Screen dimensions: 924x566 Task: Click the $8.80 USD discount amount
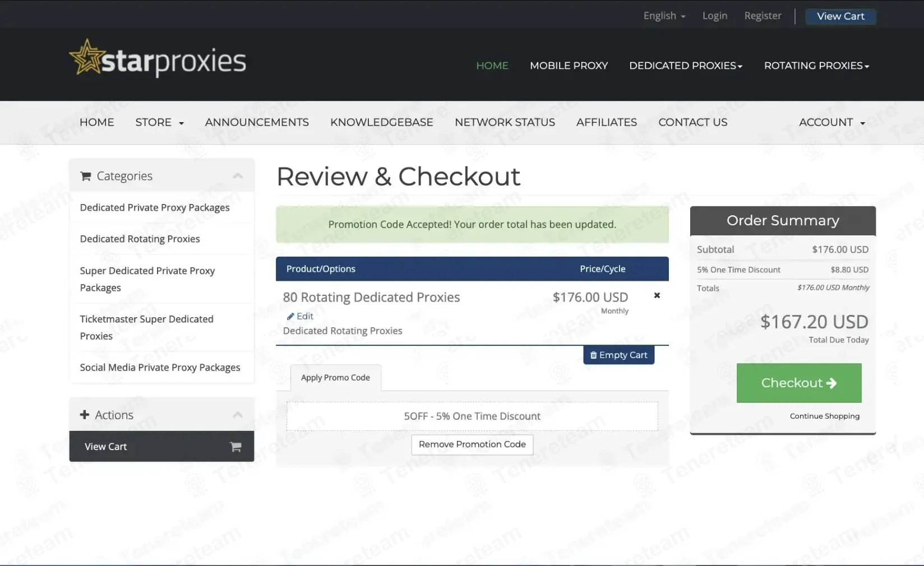(x=849, y=270)
